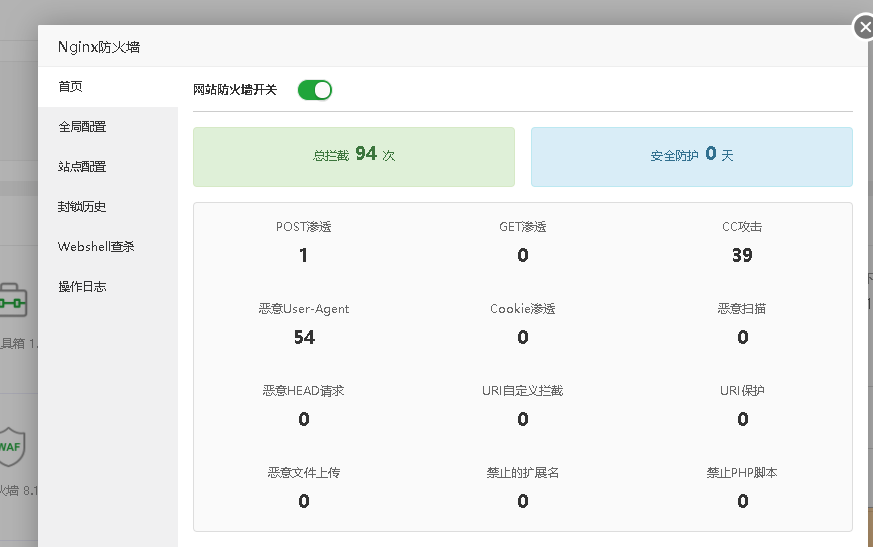873x547 pixels.
Task: View 封锁历史 page
Action: pos(82,207)
